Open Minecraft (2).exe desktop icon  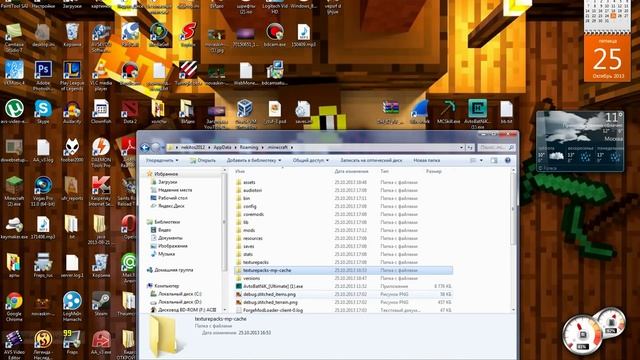point(14,190)
